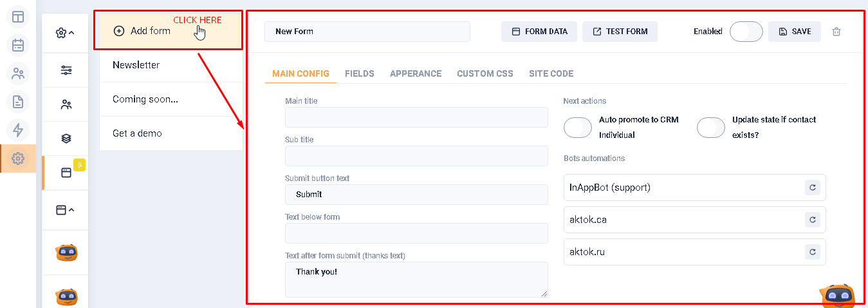The width and height of the screenshot is (868, 308).
Task: Click the Add form button
Action: coord(142,31)
